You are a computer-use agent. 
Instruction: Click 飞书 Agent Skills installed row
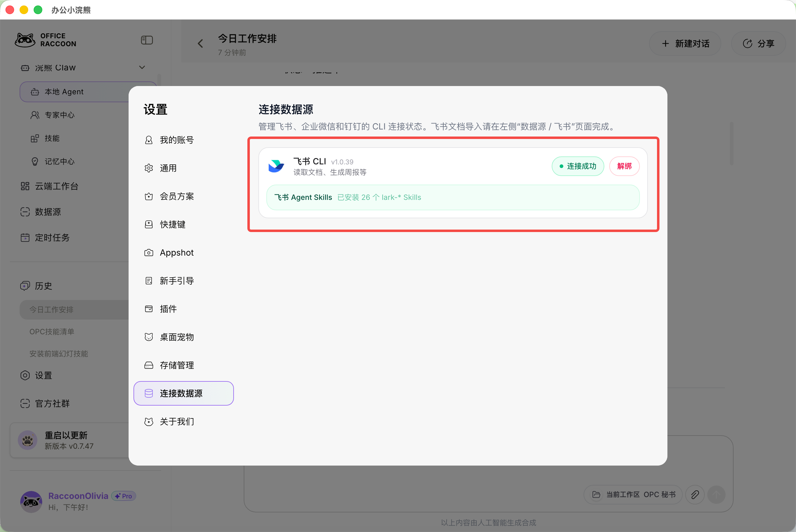pyautogui.click(x=453, y=197)
